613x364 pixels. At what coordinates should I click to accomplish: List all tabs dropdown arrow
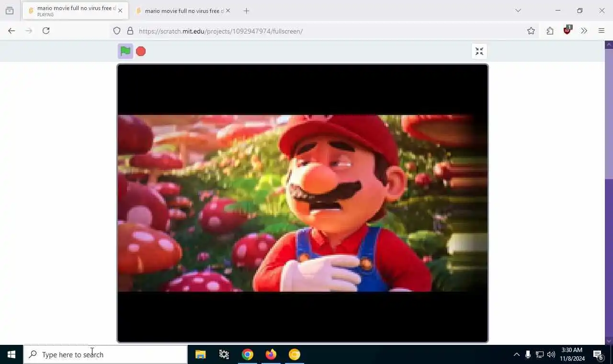point(518,11)
